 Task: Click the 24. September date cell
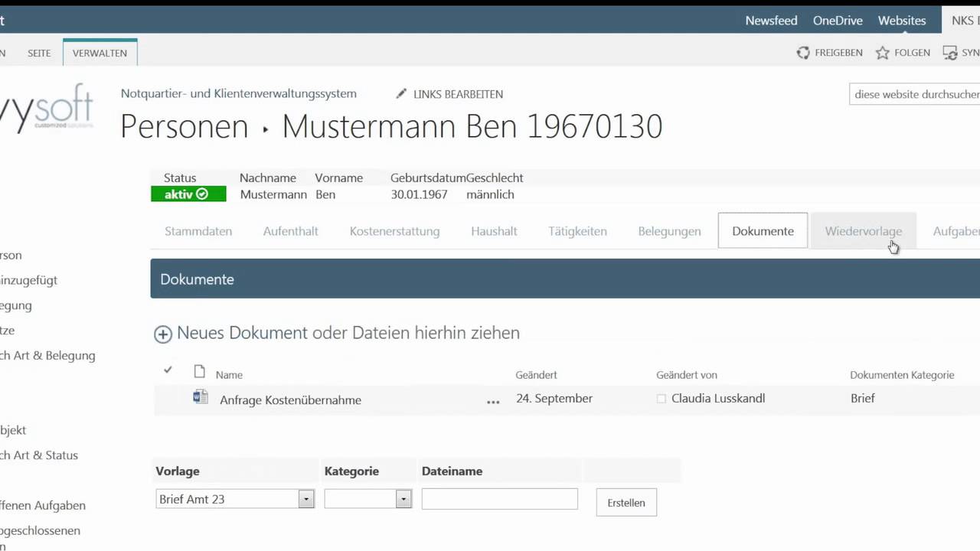pos(554,398)
